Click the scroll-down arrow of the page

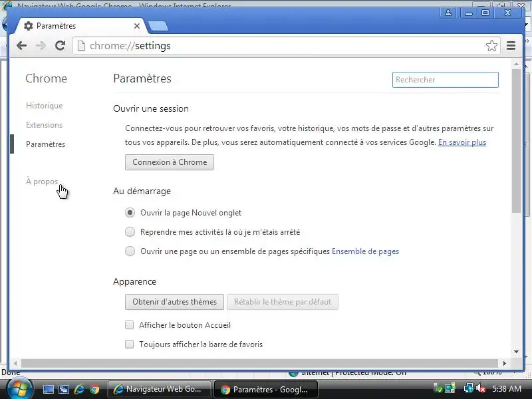pyautogui.click(x=517, y=352)
